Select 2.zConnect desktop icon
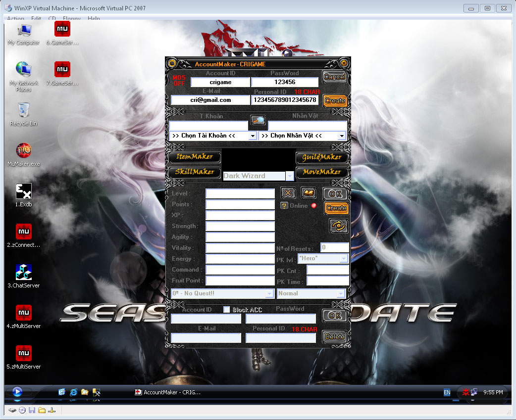Viewport: 516px width, 420px height. [23, 235]
